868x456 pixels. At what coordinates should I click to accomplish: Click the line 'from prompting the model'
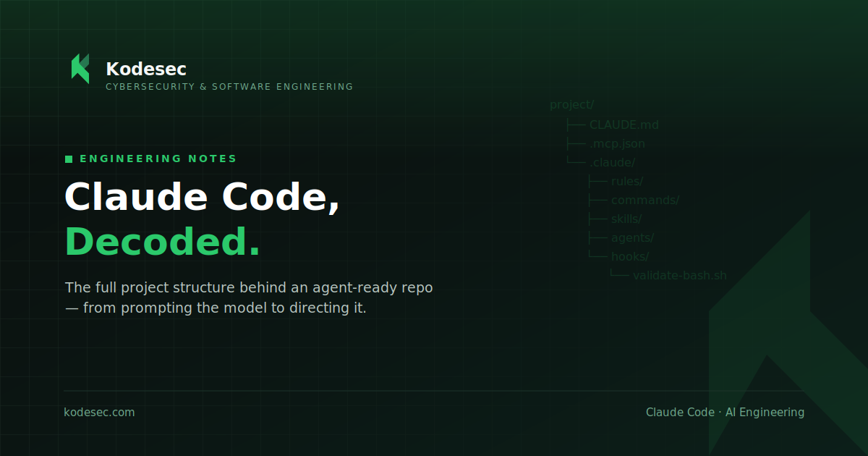click(x=216, y=308)
